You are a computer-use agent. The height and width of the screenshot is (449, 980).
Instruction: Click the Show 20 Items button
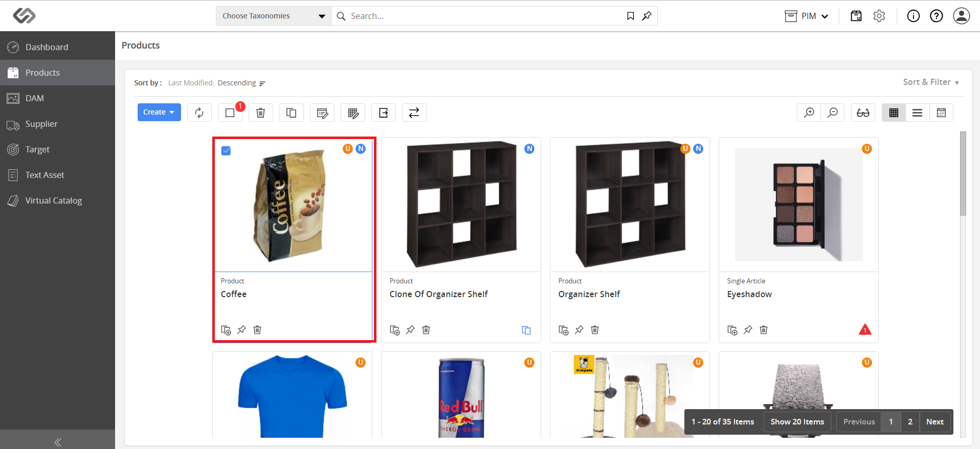(x=797, y=422)
